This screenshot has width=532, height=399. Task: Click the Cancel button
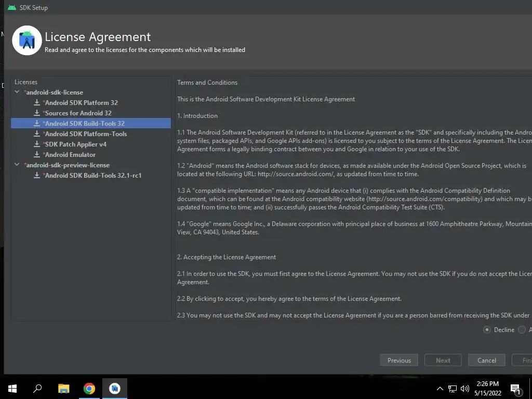click(486, 361)
